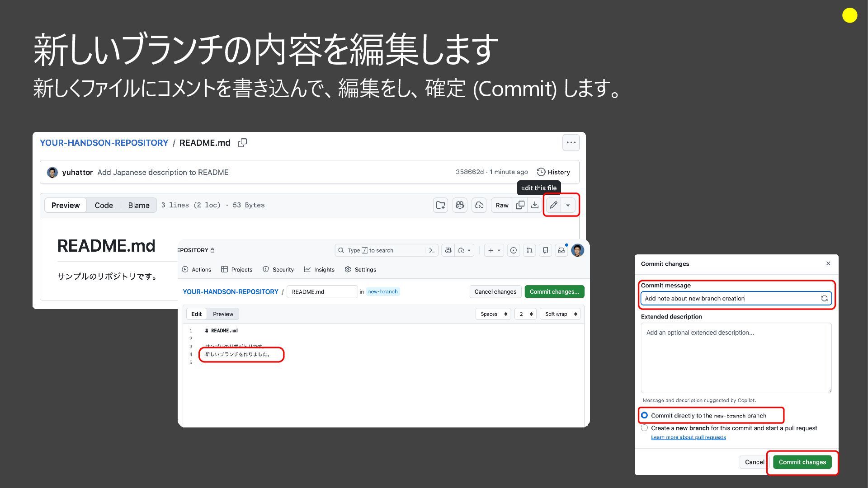
Task: Open the notifications inbox icon
Action: (561, 250)
